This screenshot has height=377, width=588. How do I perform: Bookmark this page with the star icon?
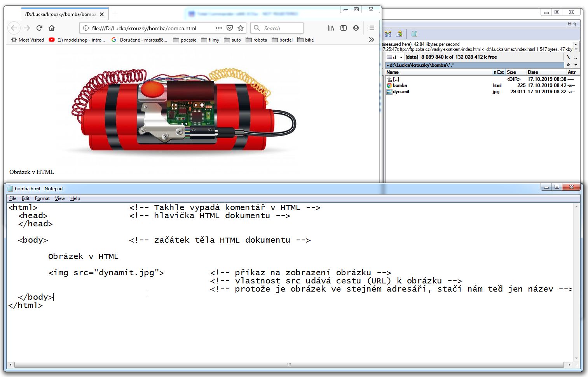(241, 28)
